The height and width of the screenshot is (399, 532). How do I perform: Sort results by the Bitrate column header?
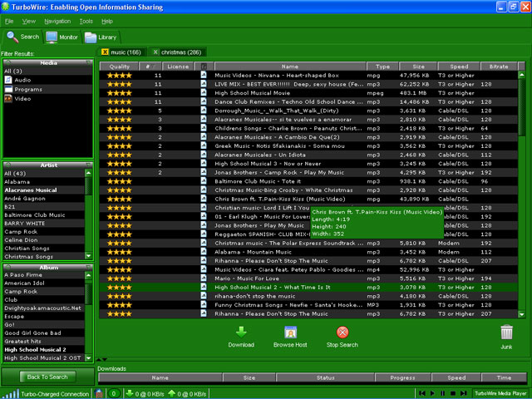pyautogui.click(x=500, y=66)
